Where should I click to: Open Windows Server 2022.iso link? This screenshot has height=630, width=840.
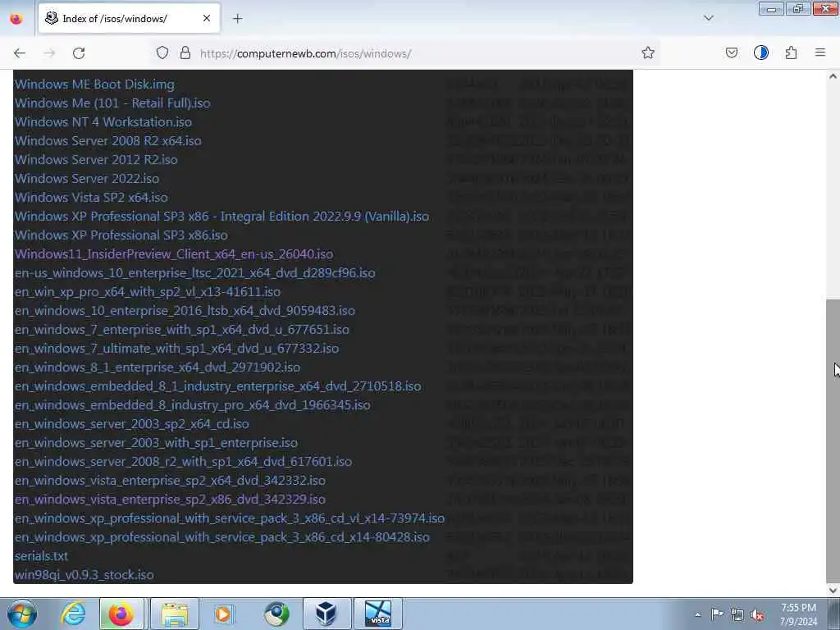point(87,178)
